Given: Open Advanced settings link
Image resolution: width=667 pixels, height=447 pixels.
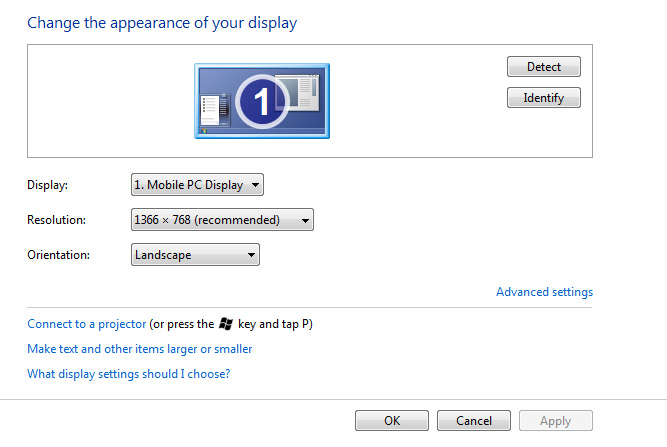Looking at the screenshot, I should pos(544,292).
